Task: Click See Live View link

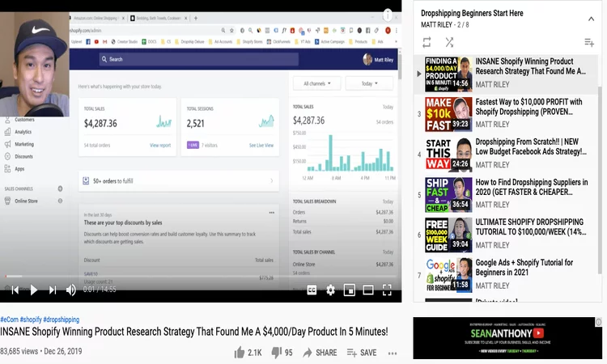Action: (x=261, y=146)
